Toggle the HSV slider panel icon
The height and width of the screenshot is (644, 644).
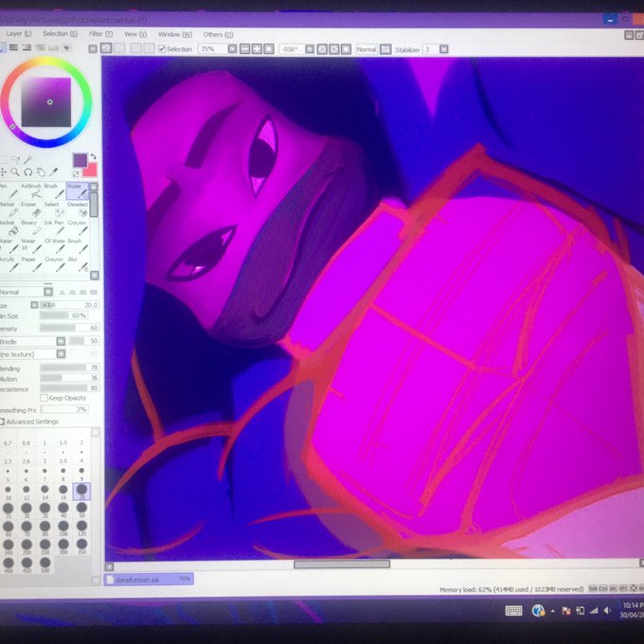pyautogui.click(x=27, y=47)
